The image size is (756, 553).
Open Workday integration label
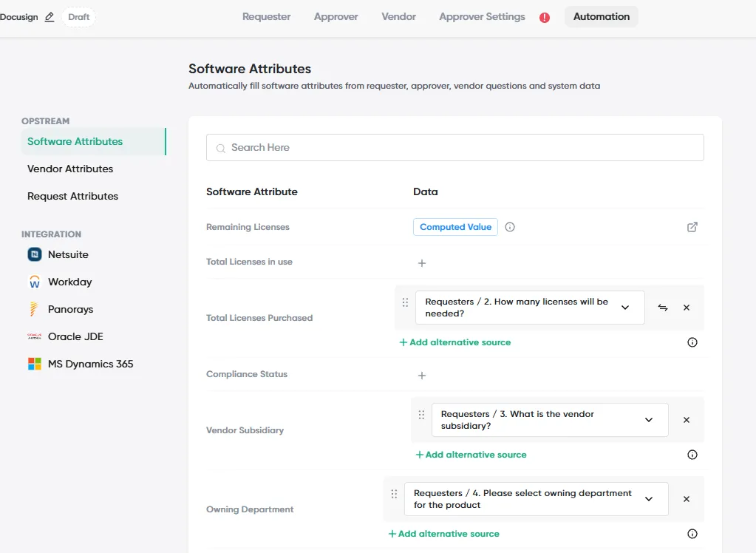[x=69, y=282]
